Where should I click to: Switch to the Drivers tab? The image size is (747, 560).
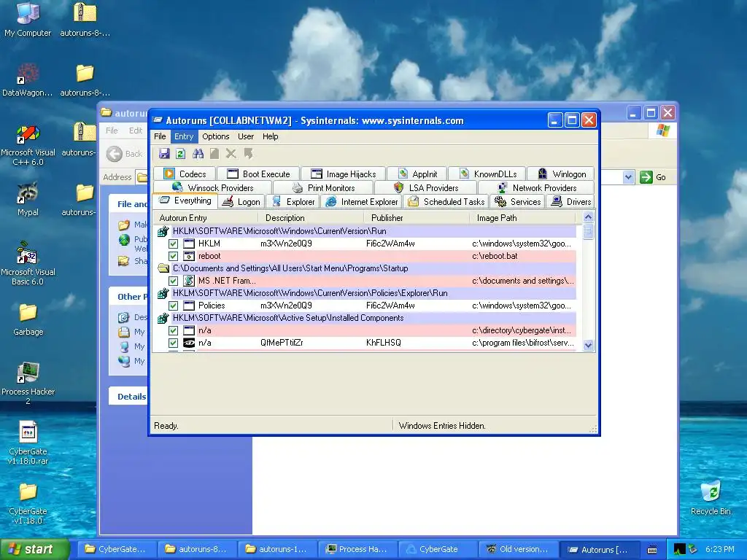tap(570, 202)
